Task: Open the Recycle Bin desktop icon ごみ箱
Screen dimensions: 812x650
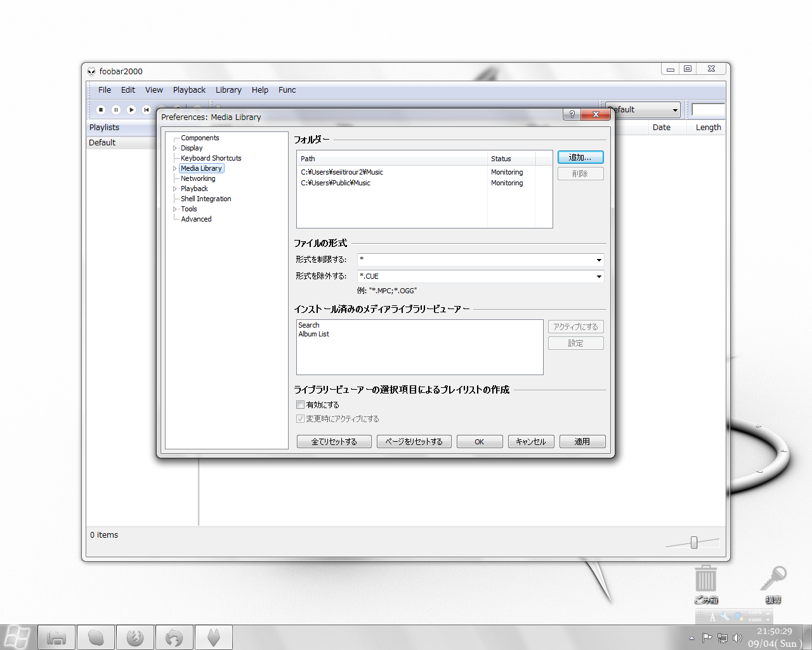Action: 705,584
